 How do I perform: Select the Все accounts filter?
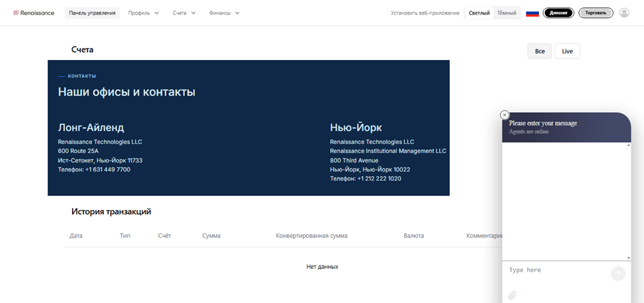coord(540,51)
